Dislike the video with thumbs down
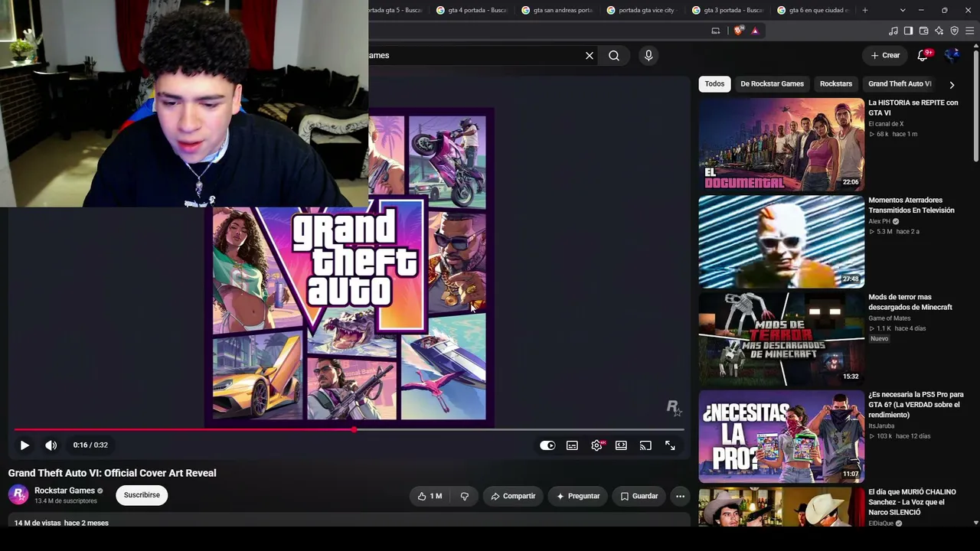The image size is (980, 551). 465,496
